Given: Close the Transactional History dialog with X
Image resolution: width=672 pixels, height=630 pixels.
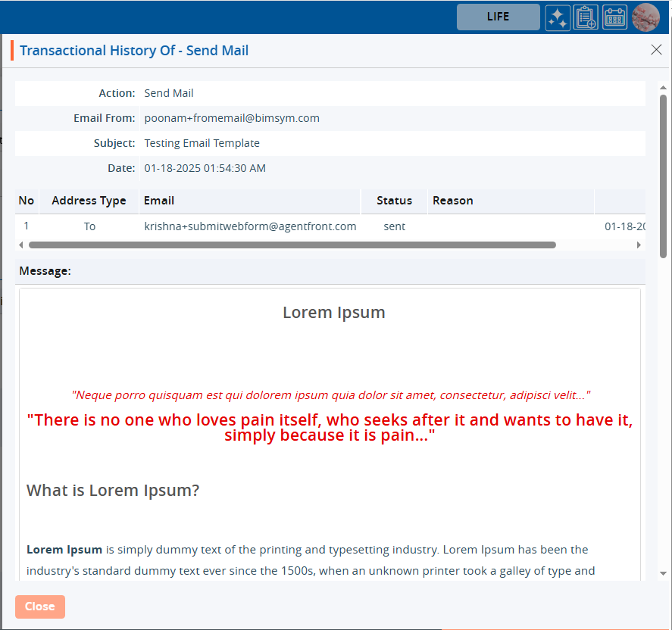Looking at the screenshot, I should coord(656,50).
